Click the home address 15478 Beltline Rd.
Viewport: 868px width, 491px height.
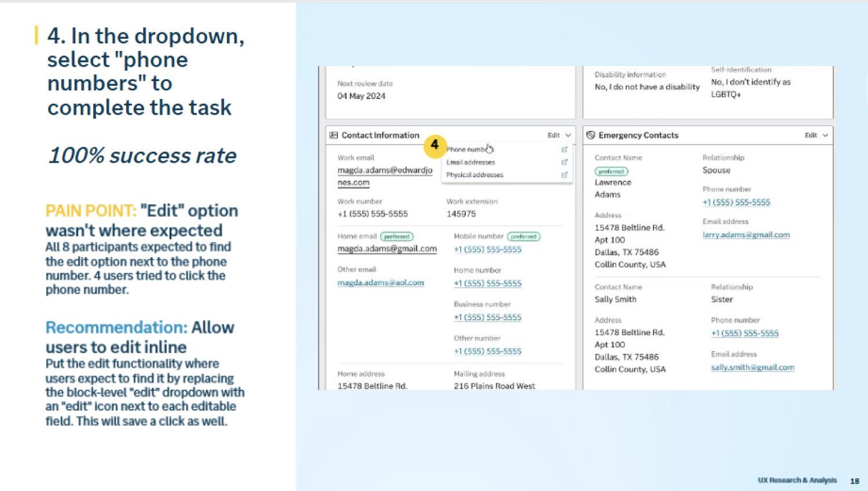(x=373, y=386)
